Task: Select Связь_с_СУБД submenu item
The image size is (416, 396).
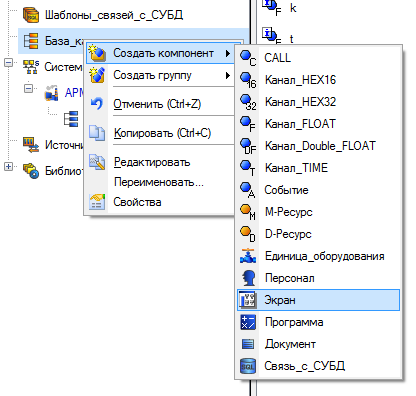Action: click(318, 366)
